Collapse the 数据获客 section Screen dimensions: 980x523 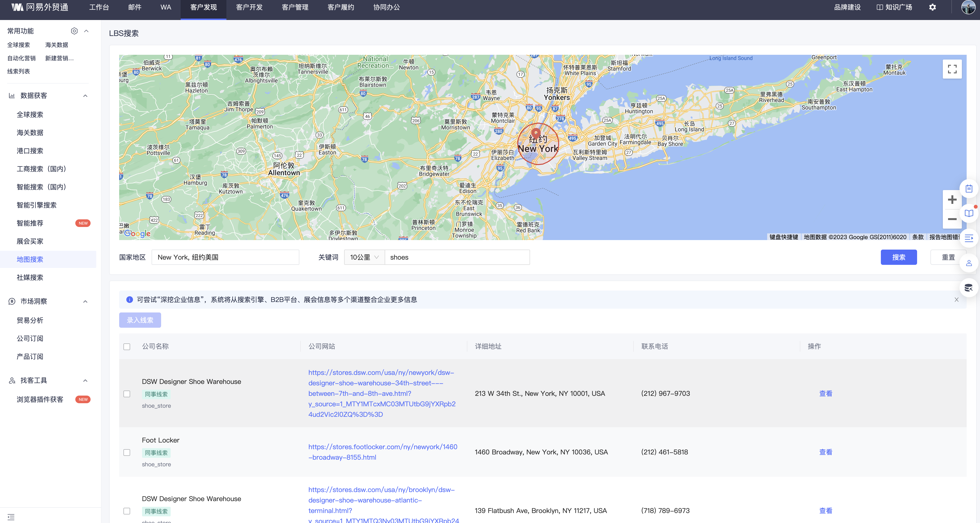coord(85,96)
